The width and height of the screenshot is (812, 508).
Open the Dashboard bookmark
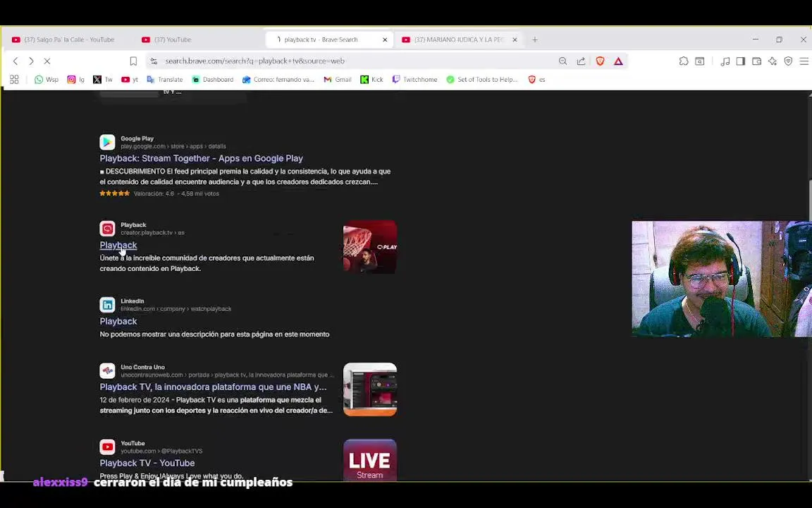click(213, 79)
